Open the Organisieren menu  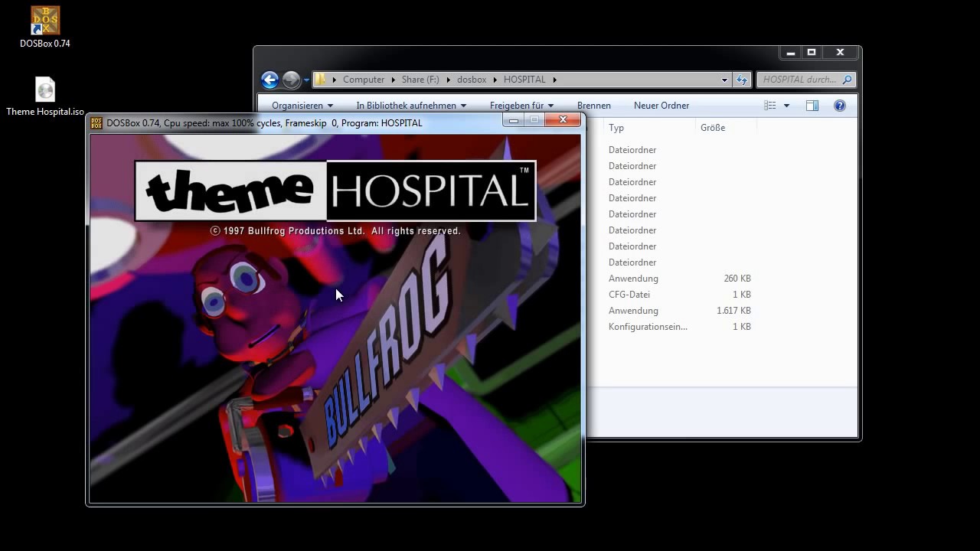pos(302,106)
